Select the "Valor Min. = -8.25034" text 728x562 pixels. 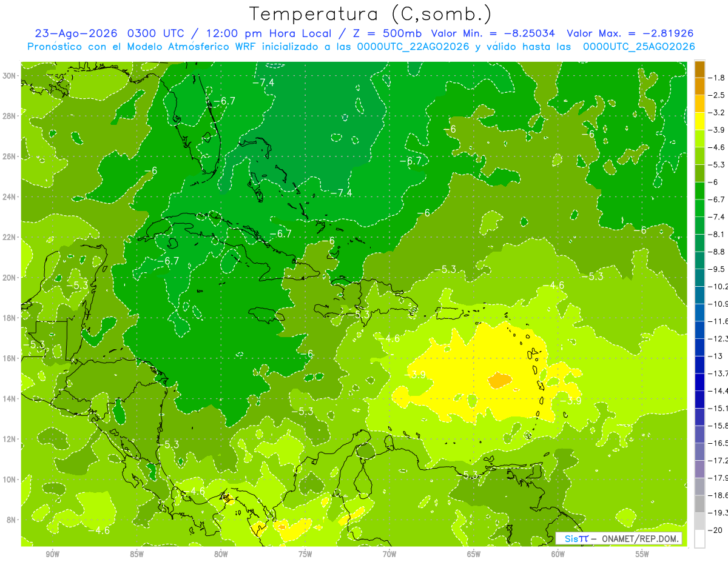pyautogui.click(x=494, y=33)
